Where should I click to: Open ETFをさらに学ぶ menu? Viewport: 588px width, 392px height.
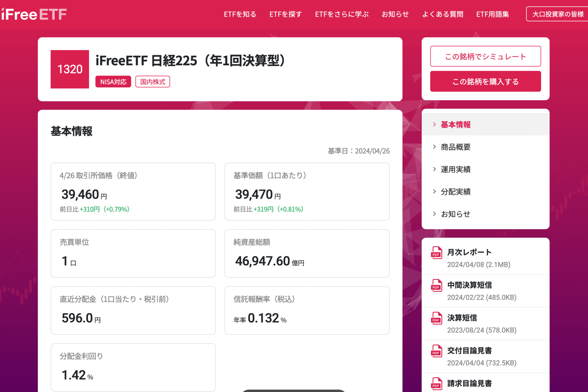(x=342, y=14)
